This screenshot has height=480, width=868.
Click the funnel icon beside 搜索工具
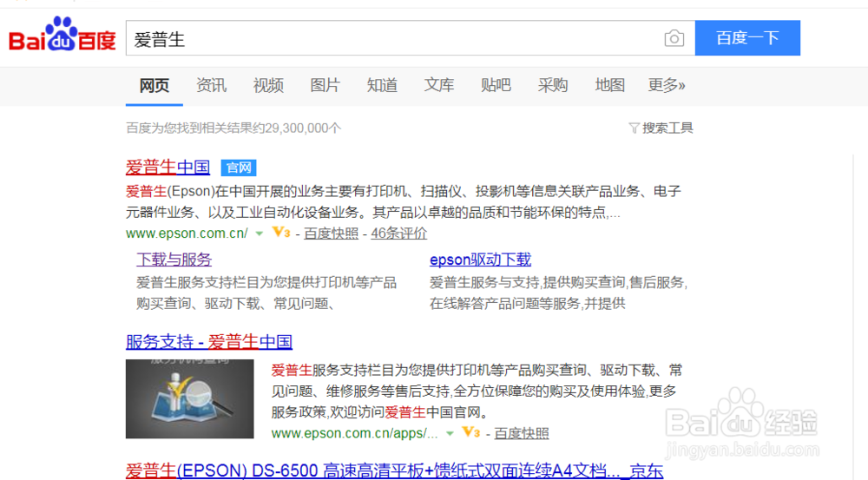pos(635,128)
